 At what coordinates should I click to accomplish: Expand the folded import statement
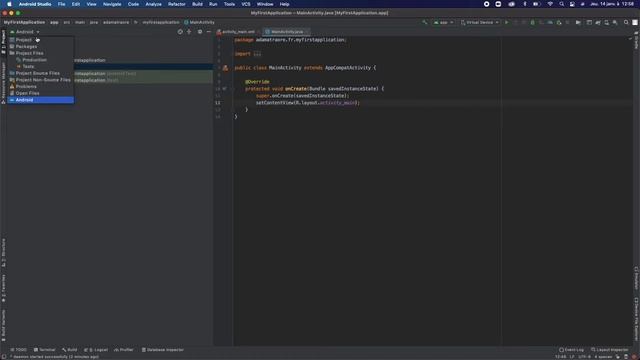[x=257, y=54]
